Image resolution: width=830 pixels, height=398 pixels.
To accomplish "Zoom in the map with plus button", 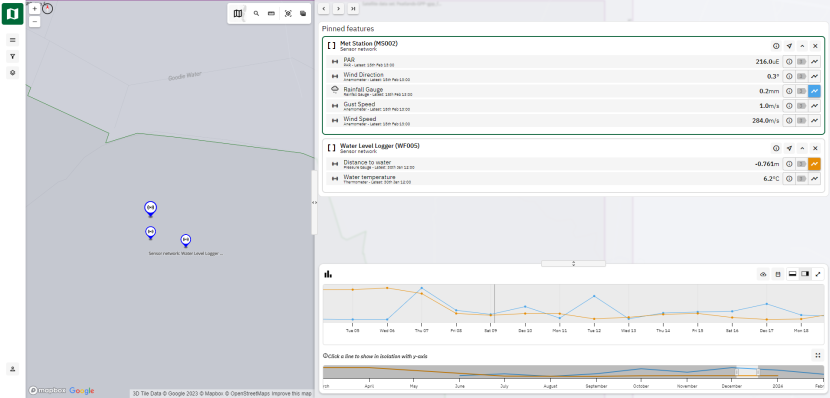I will [35, 9].
